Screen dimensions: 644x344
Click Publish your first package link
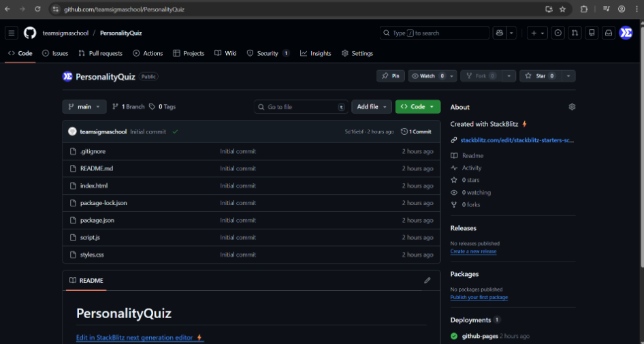pos(479,297)
